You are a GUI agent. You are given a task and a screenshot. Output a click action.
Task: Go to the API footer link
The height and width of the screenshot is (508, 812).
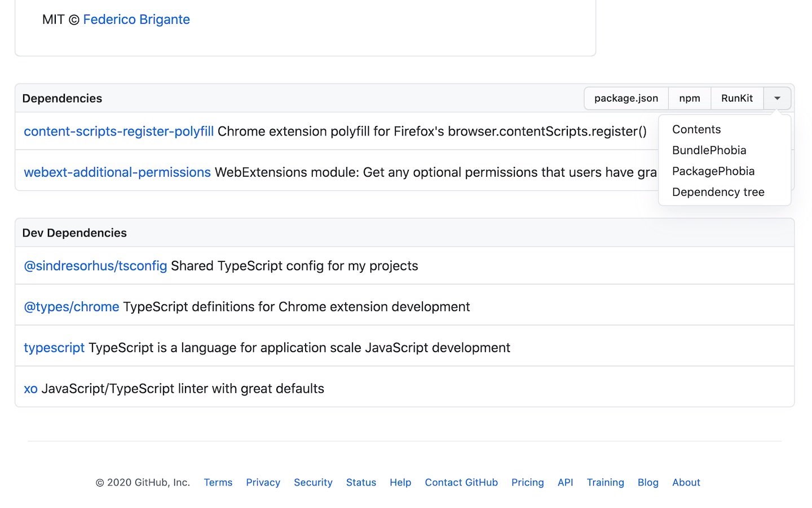[565, 483]
